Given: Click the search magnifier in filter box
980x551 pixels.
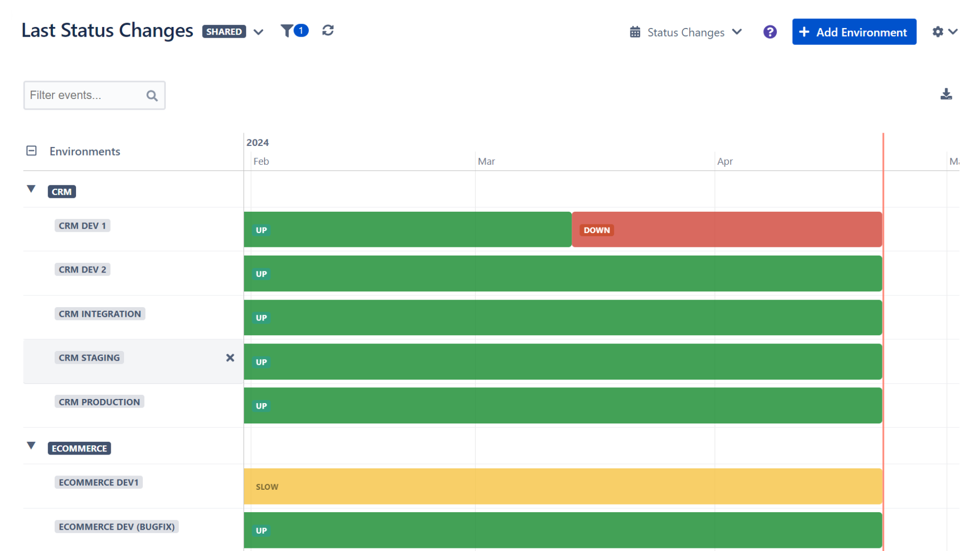Looking at the screenshot, I should click(x=152, y=95).
